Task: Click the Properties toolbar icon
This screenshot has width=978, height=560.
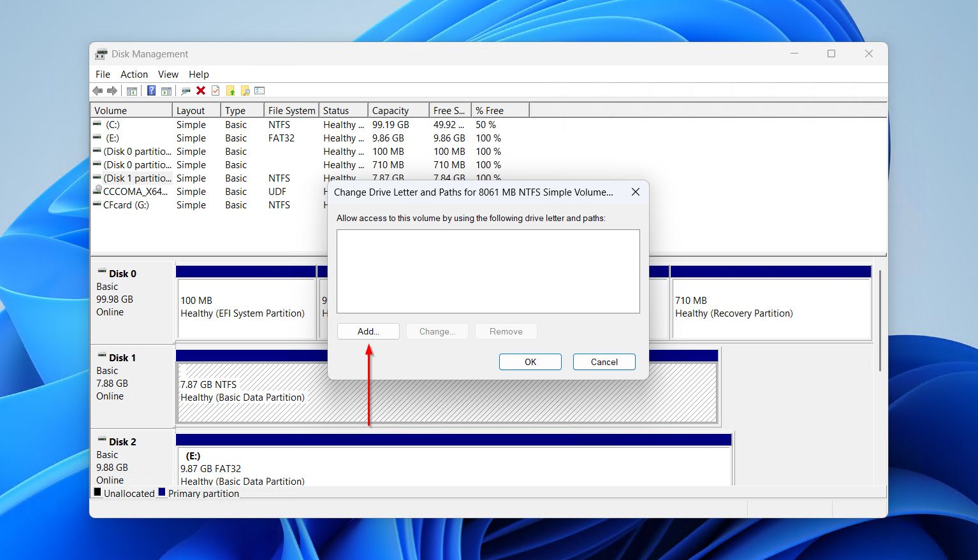Action: (185, 90)
